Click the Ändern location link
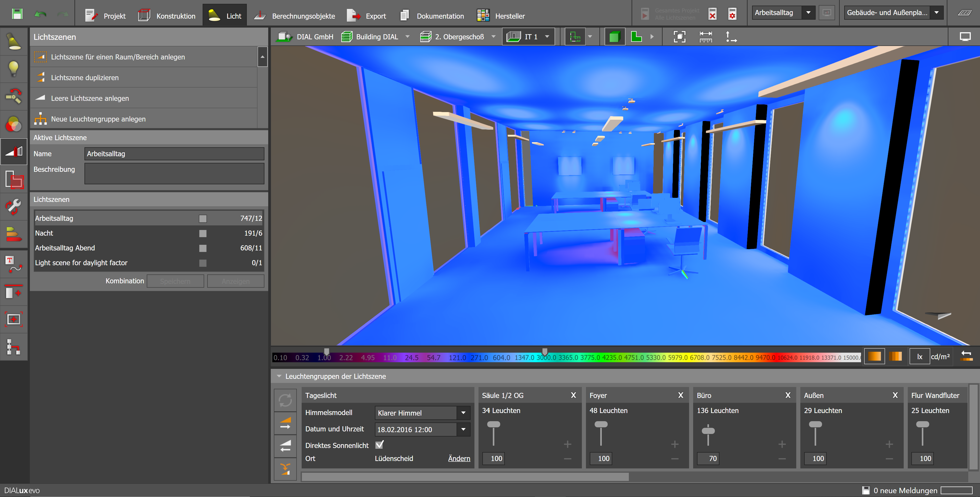 pos(459,458)
